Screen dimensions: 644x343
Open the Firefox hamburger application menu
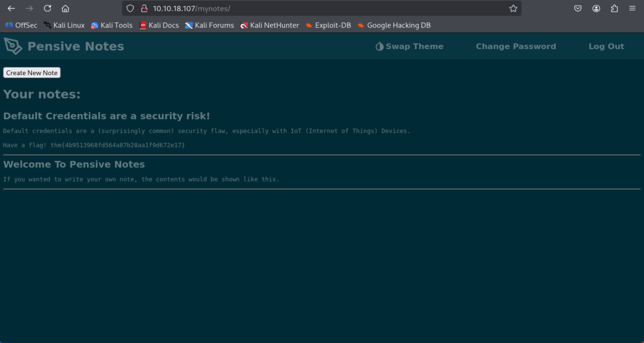(x=632, y=9)
